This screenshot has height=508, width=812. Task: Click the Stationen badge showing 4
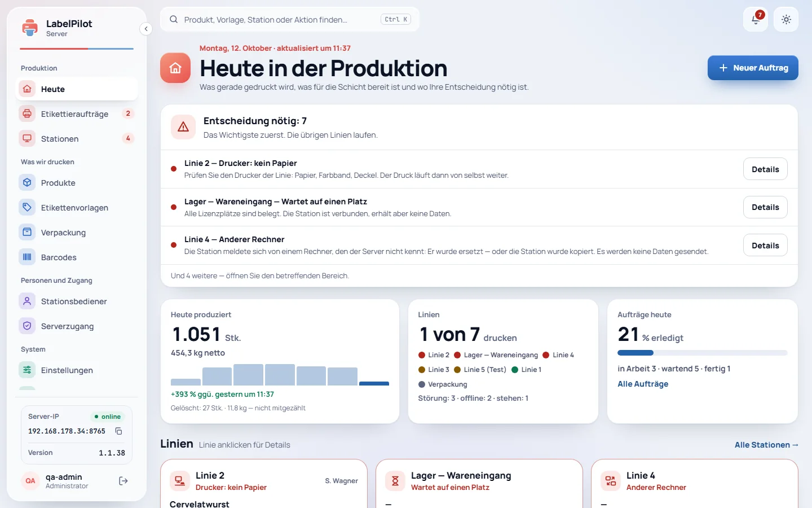point(128,138)
